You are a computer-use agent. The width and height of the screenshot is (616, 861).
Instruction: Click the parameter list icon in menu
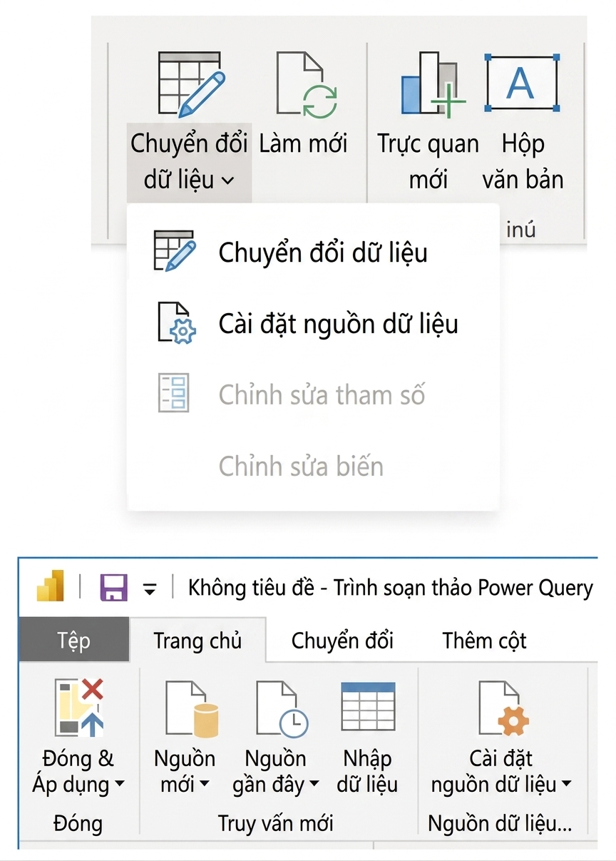[x=173, y=392]
